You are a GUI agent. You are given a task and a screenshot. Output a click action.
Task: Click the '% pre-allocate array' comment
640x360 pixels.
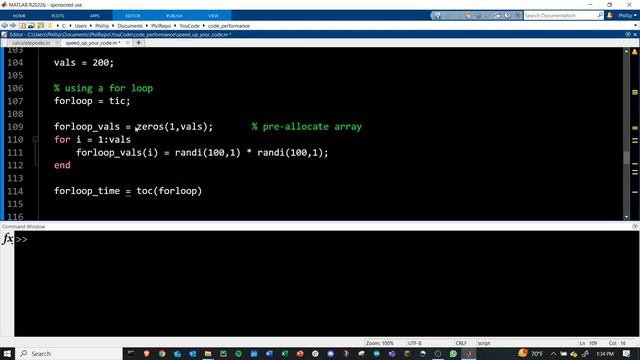point(307,127)
